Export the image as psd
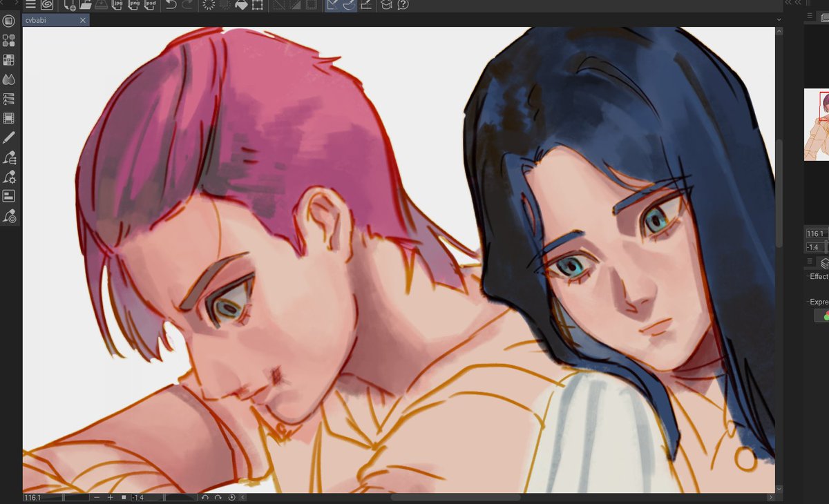The image size is (829, 504). [151, 5]
